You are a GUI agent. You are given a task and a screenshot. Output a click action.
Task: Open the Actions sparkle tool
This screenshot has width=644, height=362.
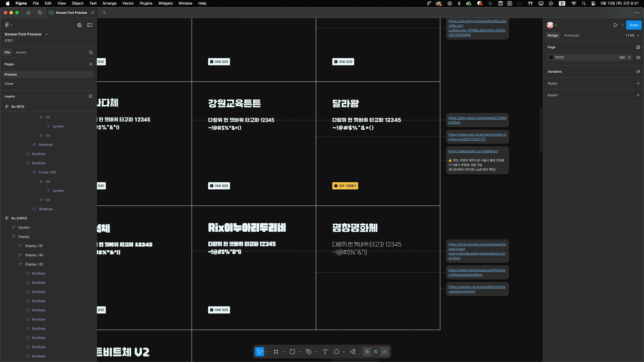[x=353, y=352]
